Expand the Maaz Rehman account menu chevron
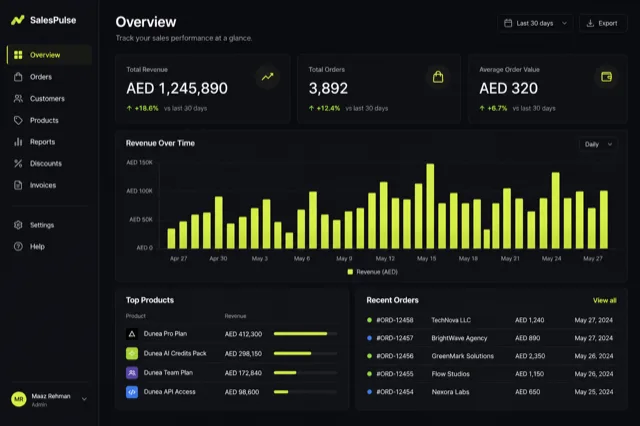Screen dimensions: 640x426 [x=84, y=399]
